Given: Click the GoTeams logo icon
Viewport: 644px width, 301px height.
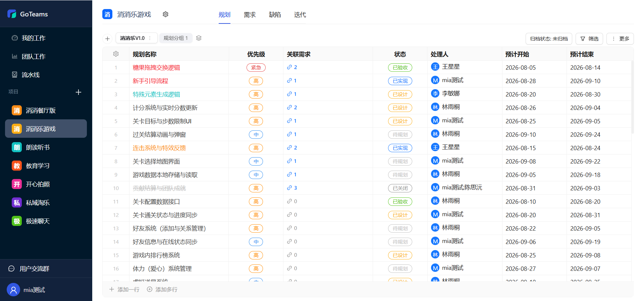Looking at the screenshot, I should [12, 14].
